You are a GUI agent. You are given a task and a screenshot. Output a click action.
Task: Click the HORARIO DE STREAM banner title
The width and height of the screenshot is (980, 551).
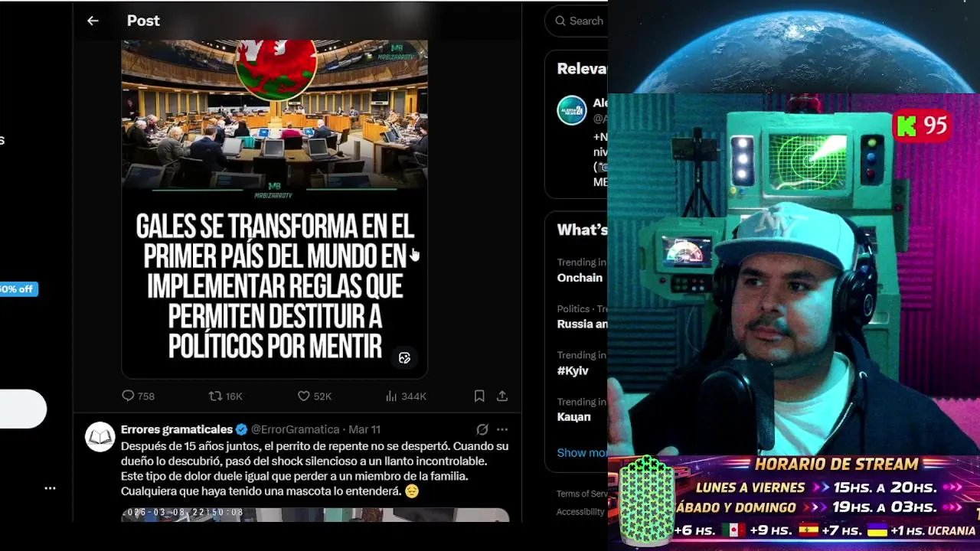(836, 465)
